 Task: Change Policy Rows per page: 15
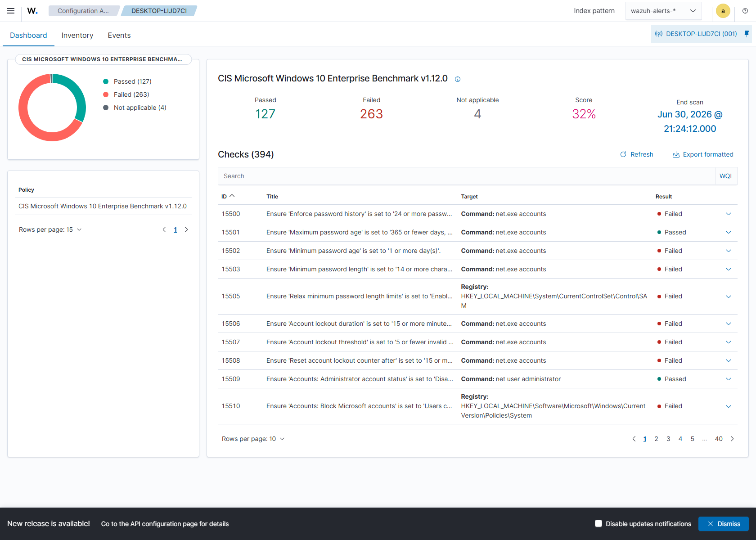click(x=50, y=229)
